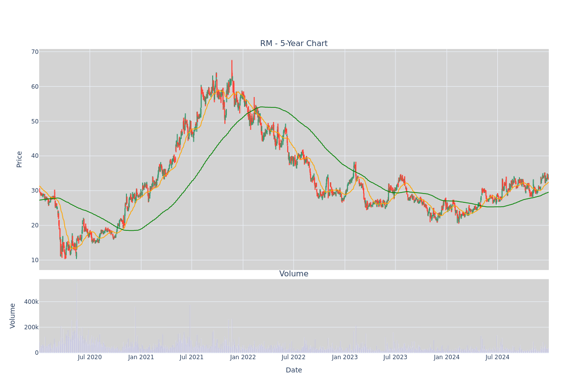Select the "Jan 2023" date tick label
The height and width of the screenshot is (392, 588).
point(345,357)
